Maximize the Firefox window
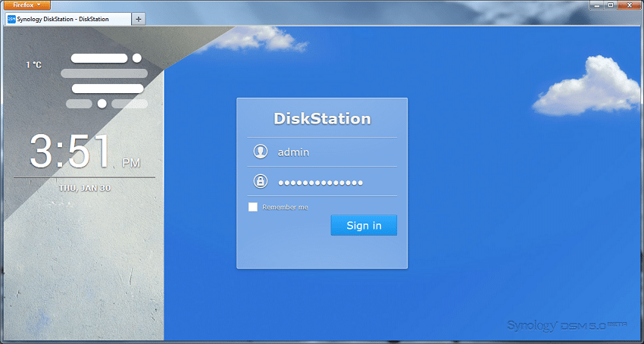 click(x=610, y=5)
